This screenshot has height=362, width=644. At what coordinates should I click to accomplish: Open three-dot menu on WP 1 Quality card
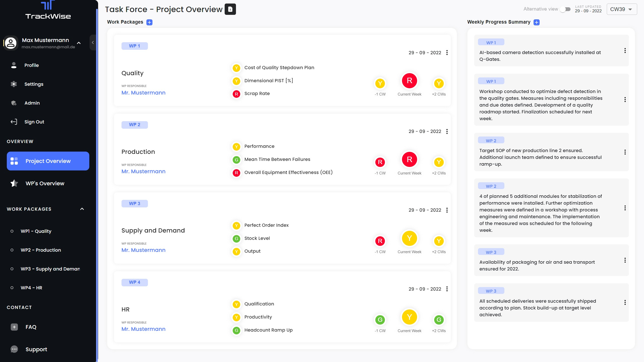tap(447, 53)
